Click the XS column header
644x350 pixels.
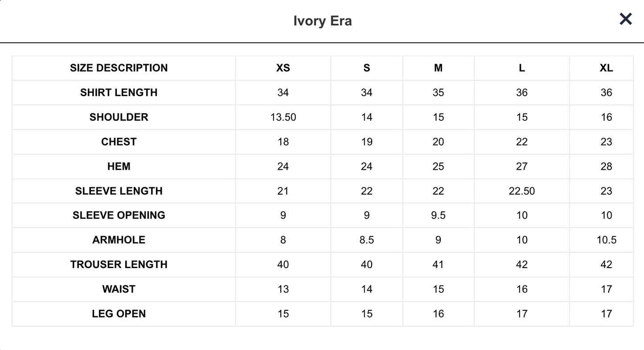tap(283, 68)
